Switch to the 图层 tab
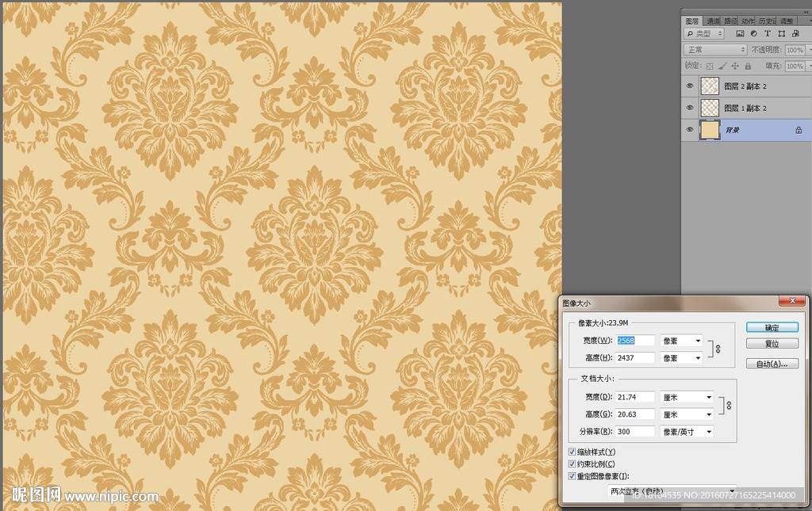 pos(691,21)
